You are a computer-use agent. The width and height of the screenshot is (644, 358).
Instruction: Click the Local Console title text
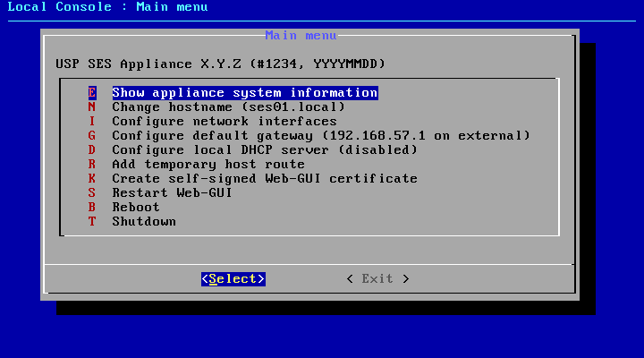(x=107, y=7)
